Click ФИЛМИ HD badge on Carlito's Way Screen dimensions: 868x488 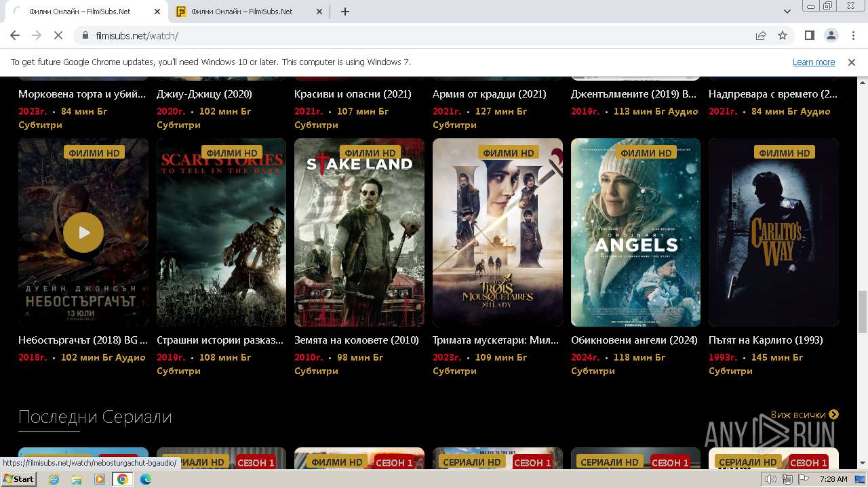click(x=784, y=152)
